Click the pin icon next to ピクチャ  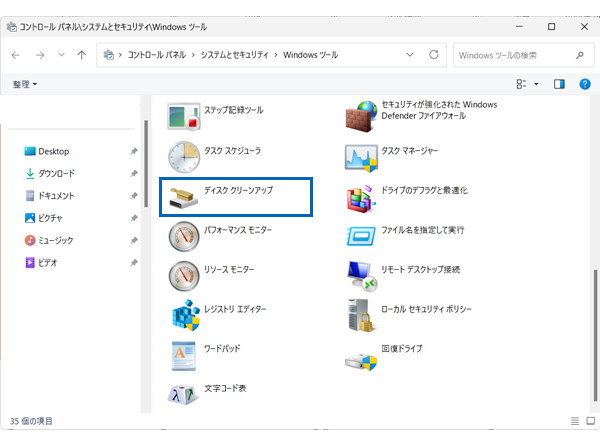(x=134, y=218)
